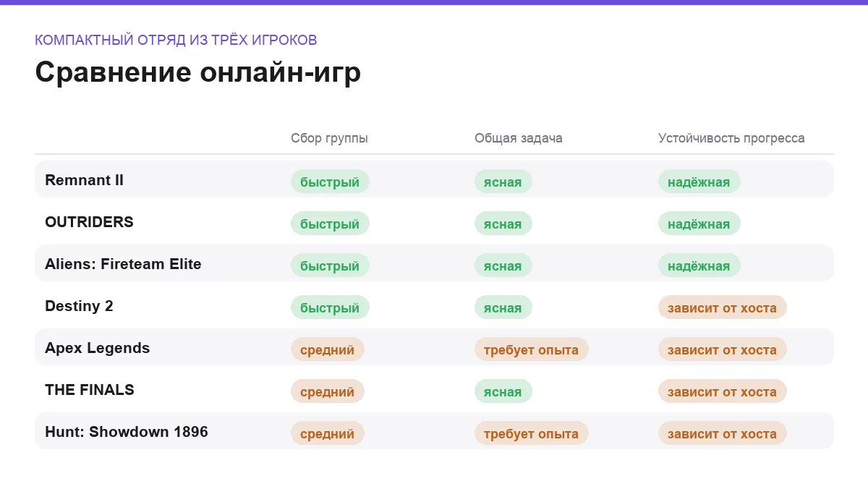Click the "Общая задача" column header
This screenshot has height=489, width=868.
click(519, 138)
